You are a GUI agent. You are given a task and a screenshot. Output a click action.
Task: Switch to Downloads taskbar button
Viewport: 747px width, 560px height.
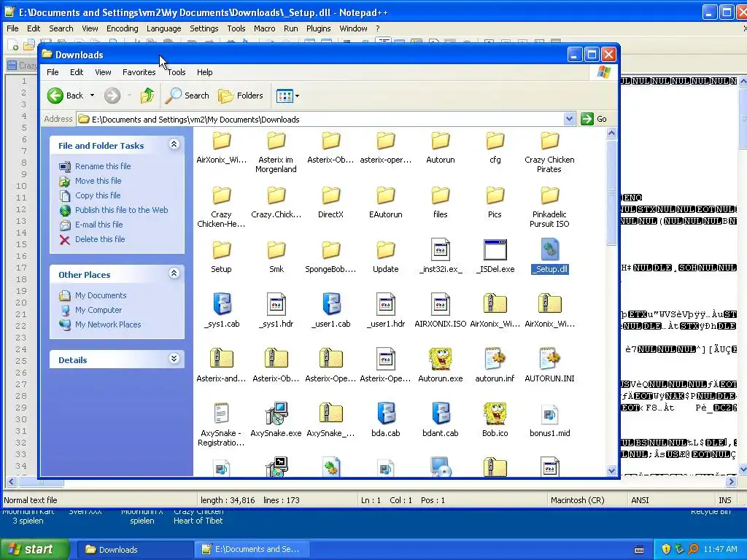pos(135,550)
